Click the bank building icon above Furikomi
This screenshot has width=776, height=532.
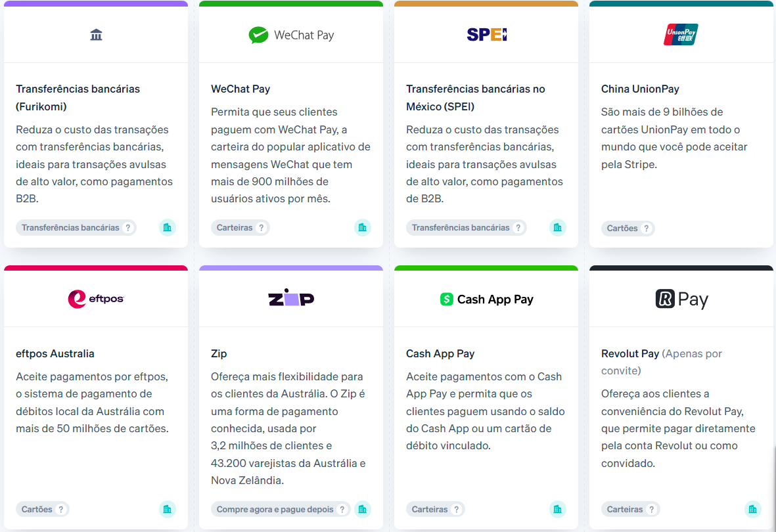96,35
